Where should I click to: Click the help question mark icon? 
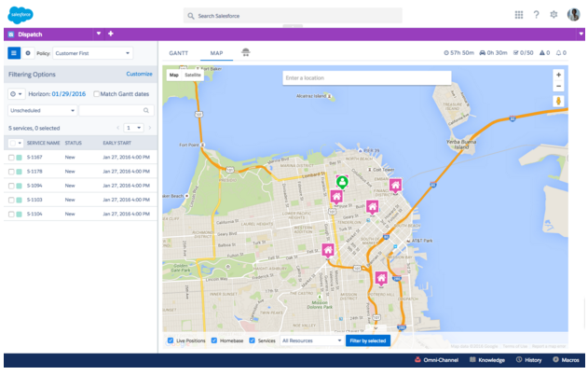(537, 15)
